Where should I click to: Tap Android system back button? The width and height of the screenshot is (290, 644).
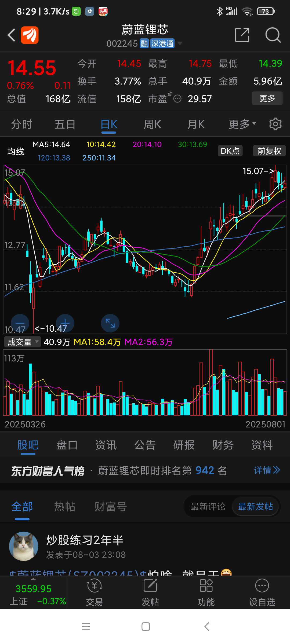tap(206, 627)
